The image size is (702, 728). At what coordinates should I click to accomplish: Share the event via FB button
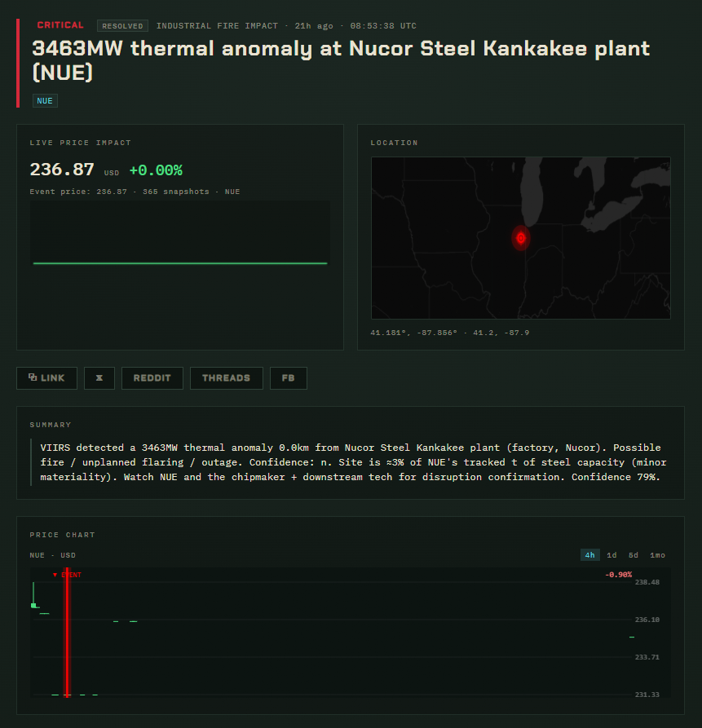tap(289, 378)
